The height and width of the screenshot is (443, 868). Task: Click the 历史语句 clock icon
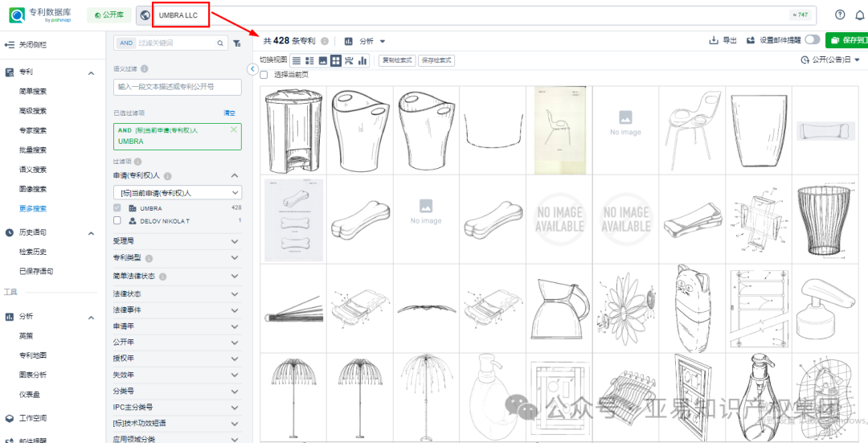click(x=10, y=232)
